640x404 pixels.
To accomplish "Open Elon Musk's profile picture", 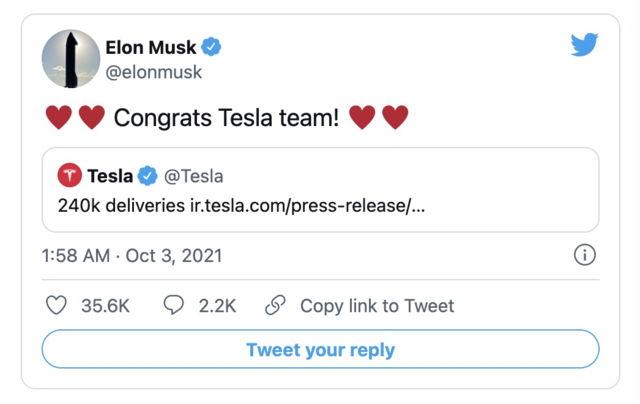I will coord(70,58).
